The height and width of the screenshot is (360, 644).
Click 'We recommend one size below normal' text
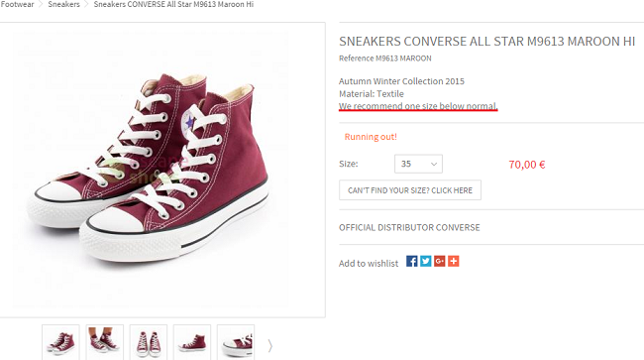pyautogui.click(x=418, y=106)
